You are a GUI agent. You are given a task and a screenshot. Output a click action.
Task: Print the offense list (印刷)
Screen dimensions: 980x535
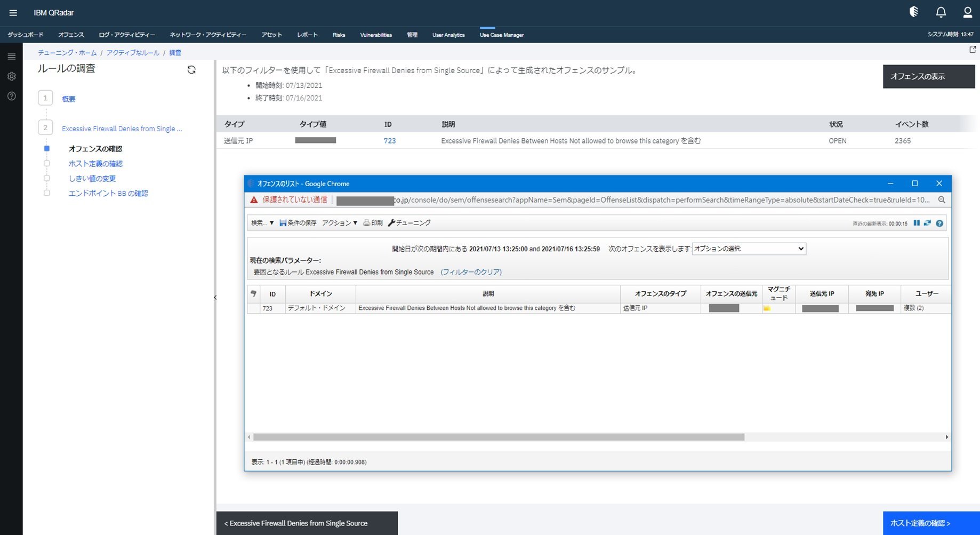(373, 223)
